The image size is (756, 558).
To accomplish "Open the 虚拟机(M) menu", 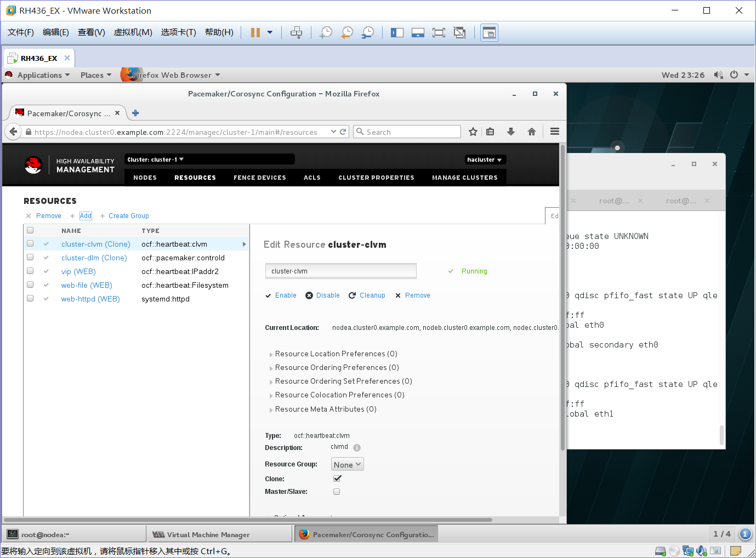I will (x=133, y=32).
